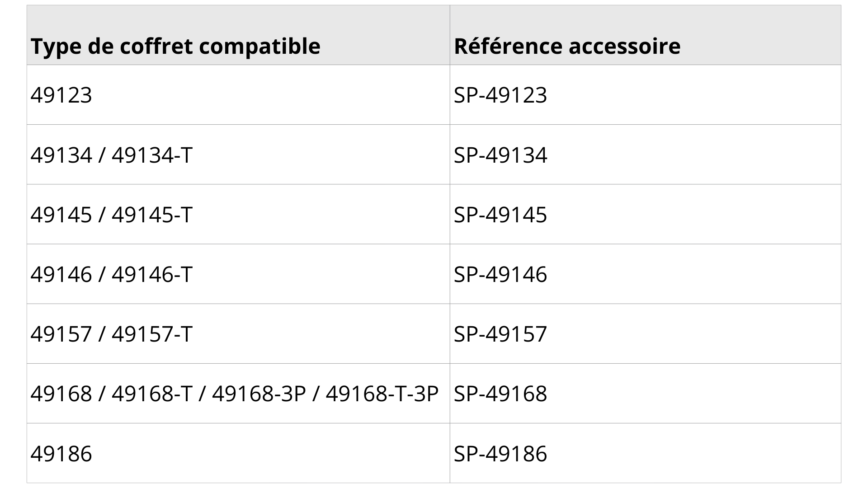Image resolution: width=868 pixels, height=488 pixels.
Task: Select the SP-49168 reference cell
Action: [646, 393]
